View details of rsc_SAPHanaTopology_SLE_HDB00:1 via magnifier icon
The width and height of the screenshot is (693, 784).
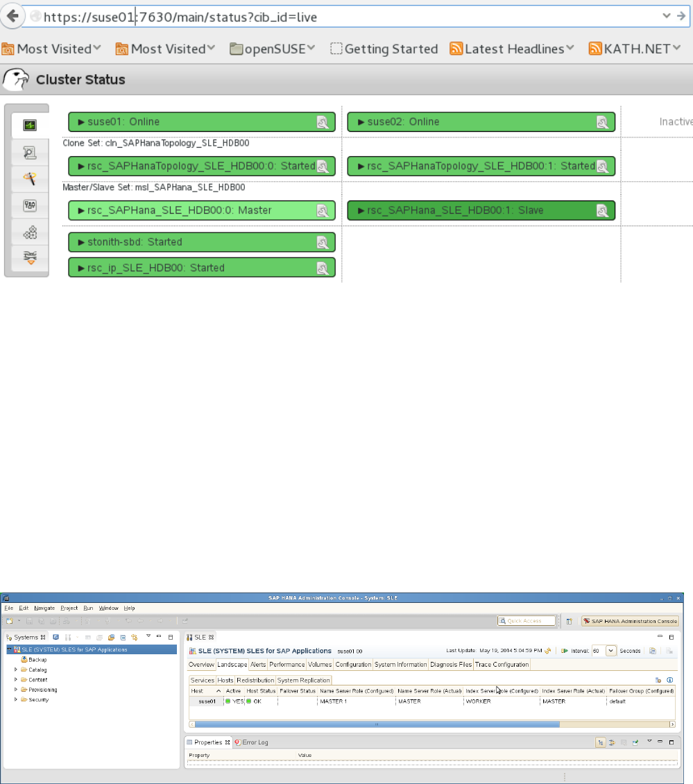603,167
